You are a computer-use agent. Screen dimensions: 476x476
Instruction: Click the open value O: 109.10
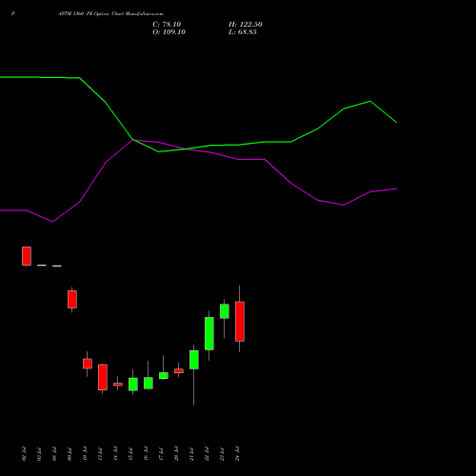(x=169, y=32)
